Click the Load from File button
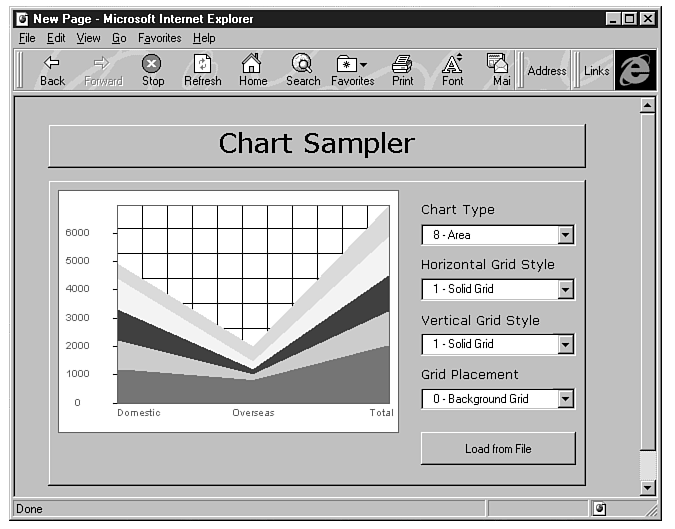 point(498,449)
